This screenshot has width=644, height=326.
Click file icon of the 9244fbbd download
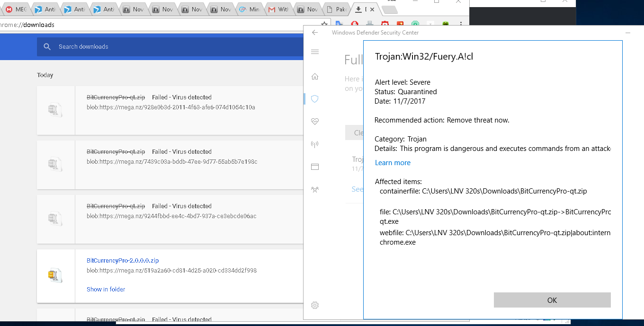tap(55, 219)
